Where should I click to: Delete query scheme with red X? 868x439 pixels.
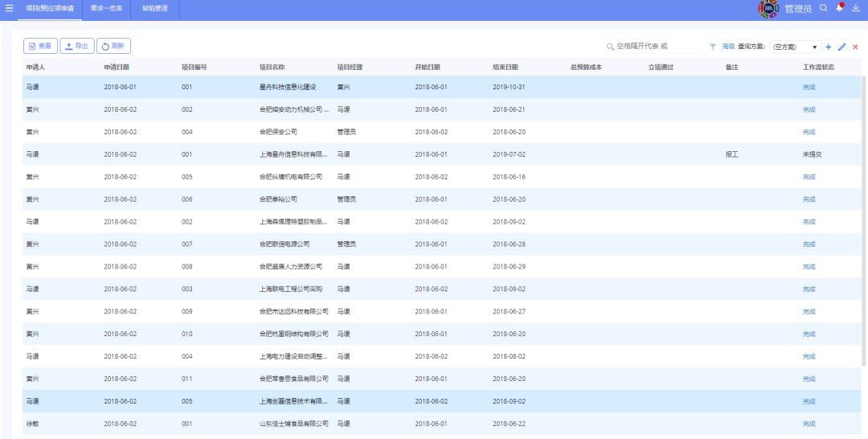pos(855,47)
